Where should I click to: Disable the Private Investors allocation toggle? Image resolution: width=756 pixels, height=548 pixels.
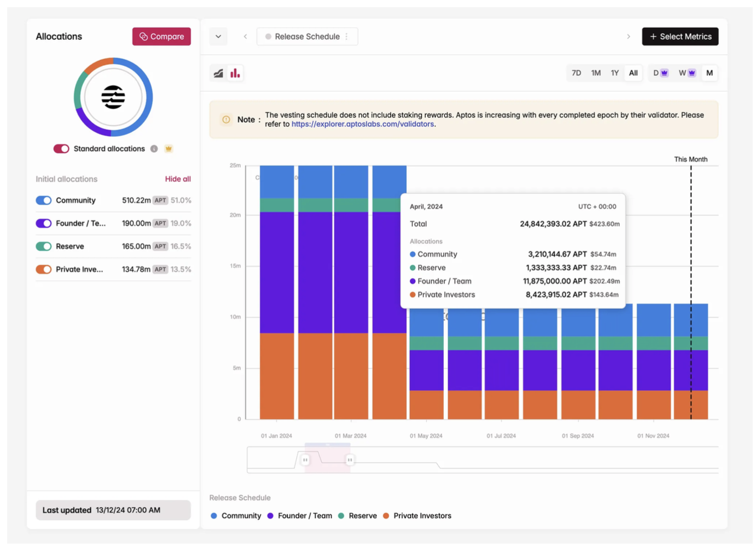point(44,270)
